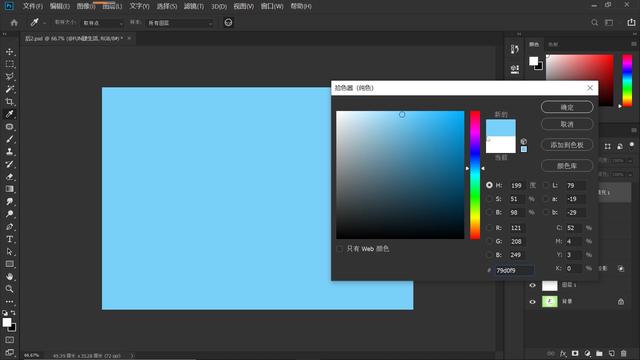640x360 pixels.
Task: Select the Eraser tool
Action: 9,177
